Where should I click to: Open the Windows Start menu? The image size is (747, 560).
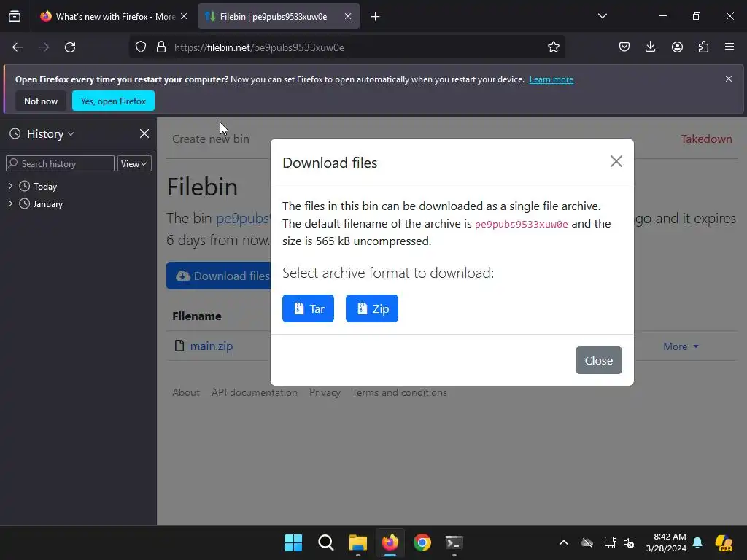pos(293,542)
